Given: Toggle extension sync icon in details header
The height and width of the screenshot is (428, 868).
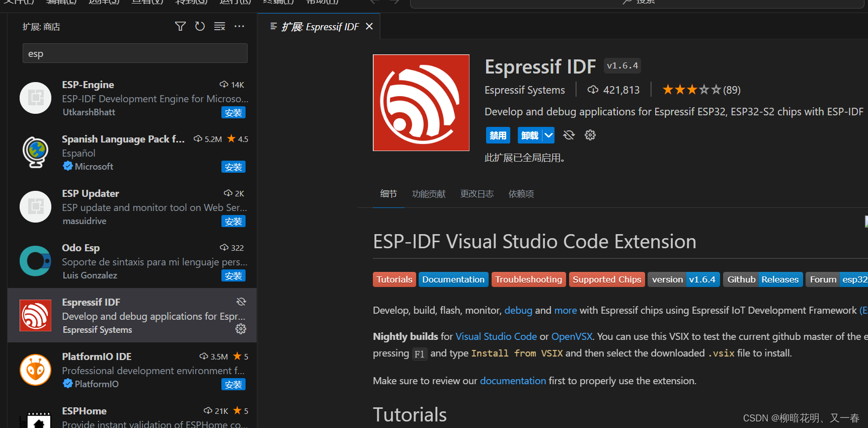Looking at the screenshot, I should [569, 135].
